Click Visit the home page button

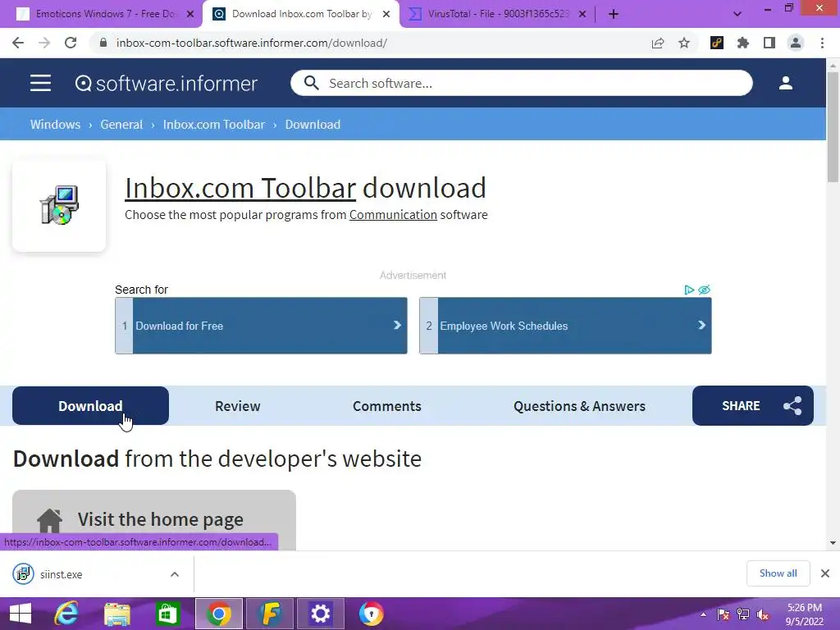[154, 519]
